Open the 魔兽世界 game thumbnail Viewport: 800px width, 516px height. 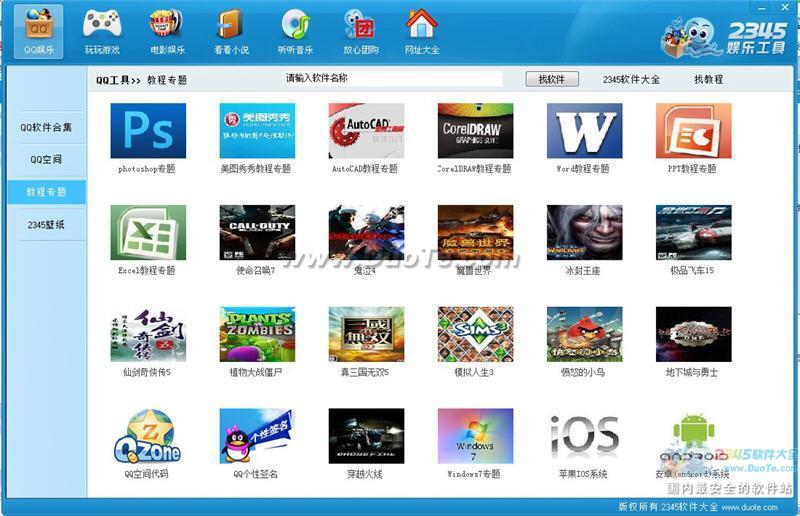476,232
